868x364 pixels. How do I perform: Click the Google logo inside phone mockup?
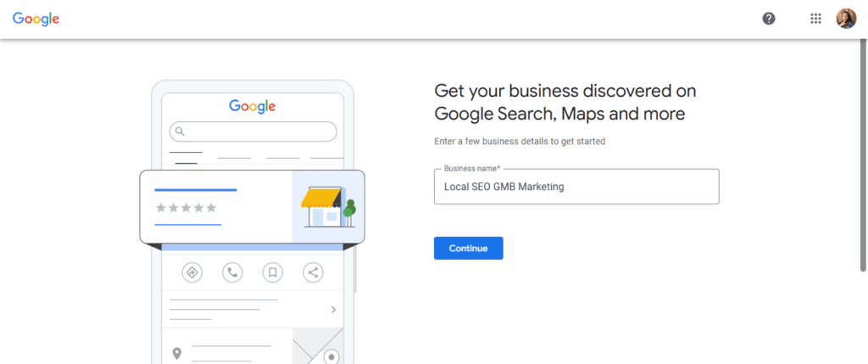(x=253, y=106)
